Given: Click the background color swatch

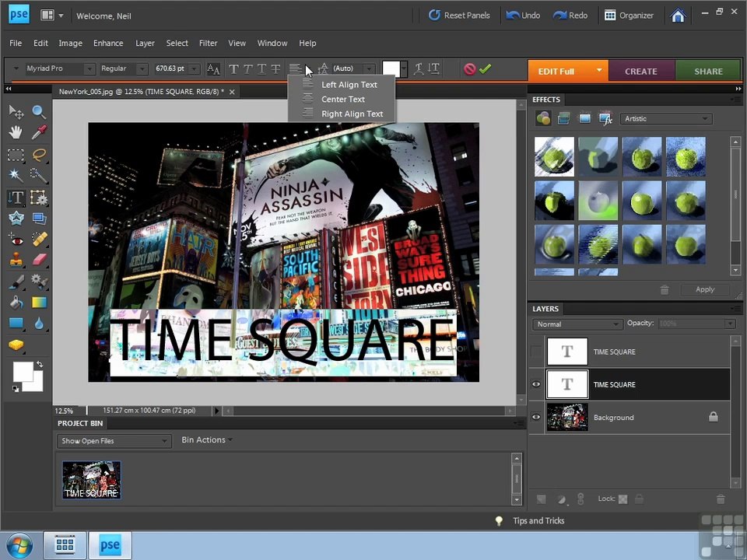Looking at the screenshot, I should [37, 386].
